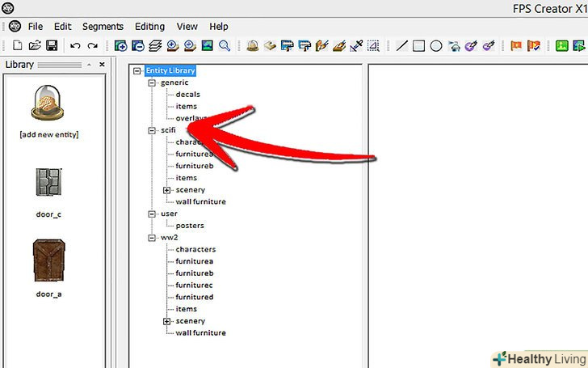Open the File menu

(x=36, y=26)
